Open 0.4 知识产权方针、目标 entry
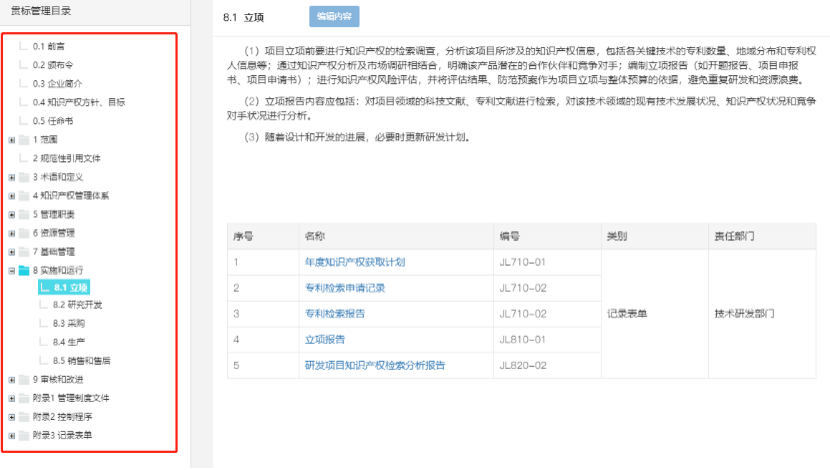Screen dimensions: 830x470 coord(78,102)
